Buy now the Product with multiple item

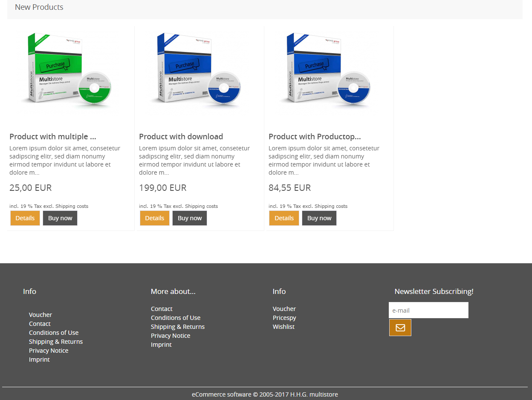60,218
